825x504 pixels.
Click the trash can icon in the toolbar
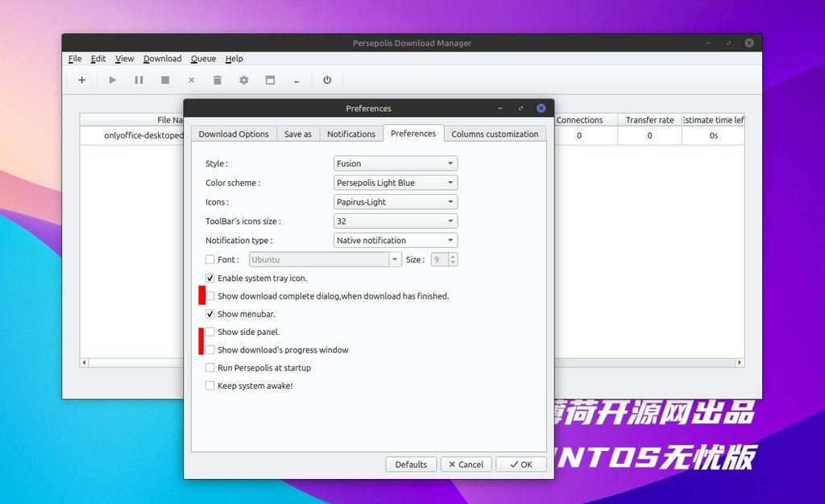click(218, 80)
